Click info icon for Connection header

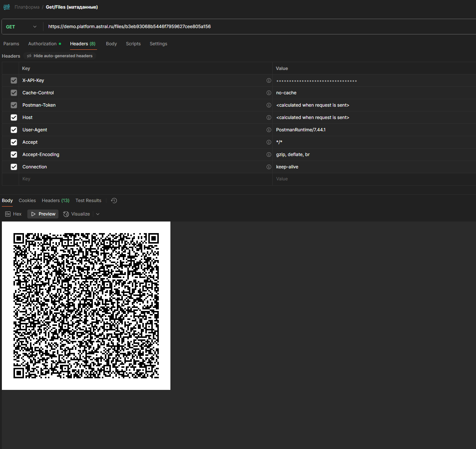pyautogui.click(x=269, y=167)
